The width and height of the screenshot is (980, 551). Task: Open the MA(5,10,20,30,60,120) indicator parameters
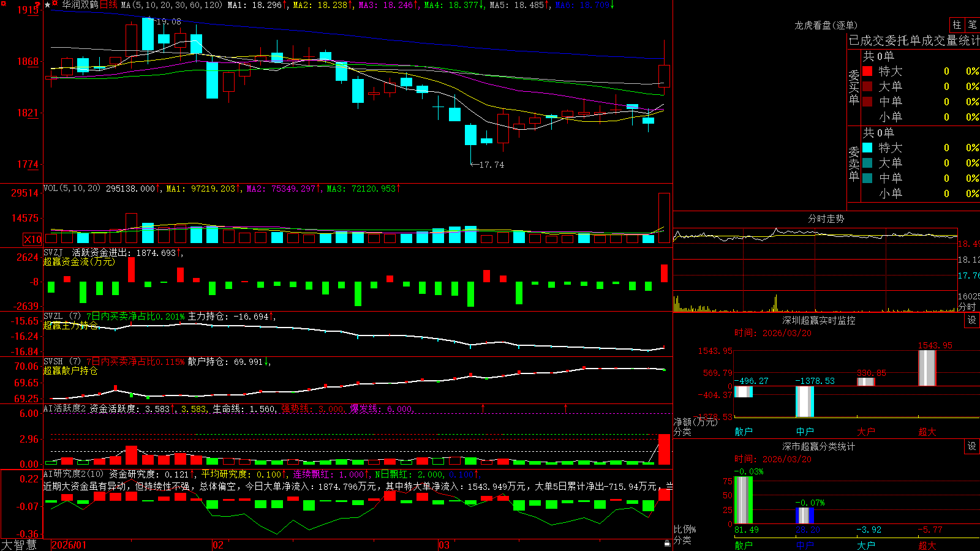click(171, 5)
